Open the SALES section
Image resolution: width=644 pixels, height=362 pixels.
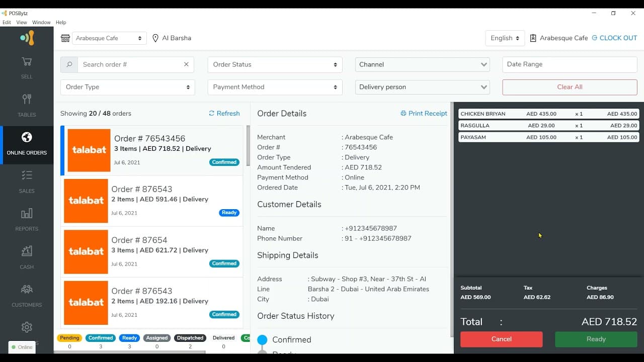(x=27, y=182)
